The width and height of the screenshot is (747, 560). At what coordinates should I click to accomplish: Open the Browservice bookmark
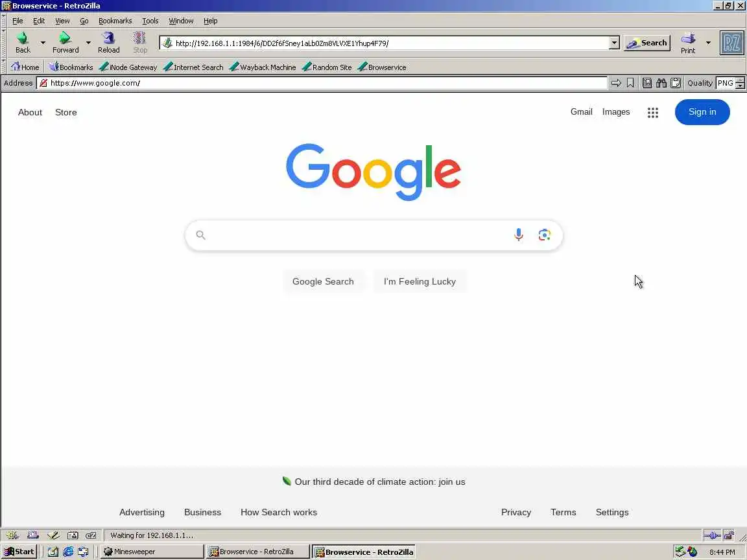coord(382,67)
